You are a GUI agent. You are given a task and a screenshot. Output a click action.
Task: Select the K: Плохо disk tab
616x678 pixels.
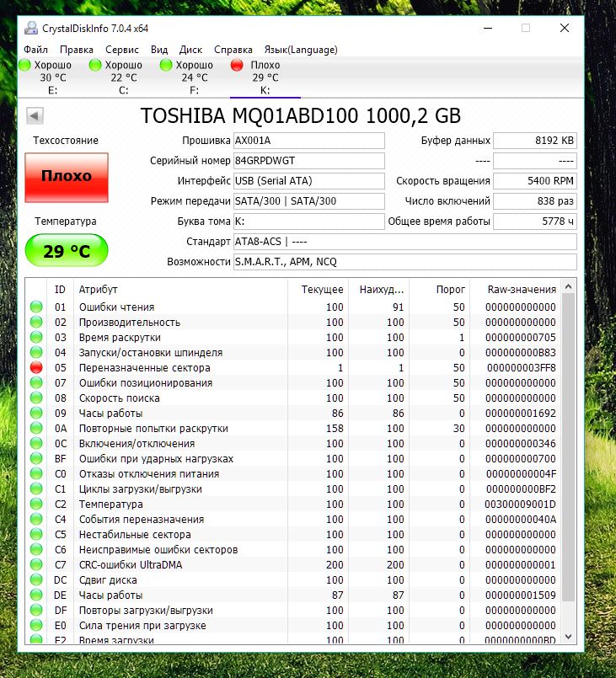265,77
